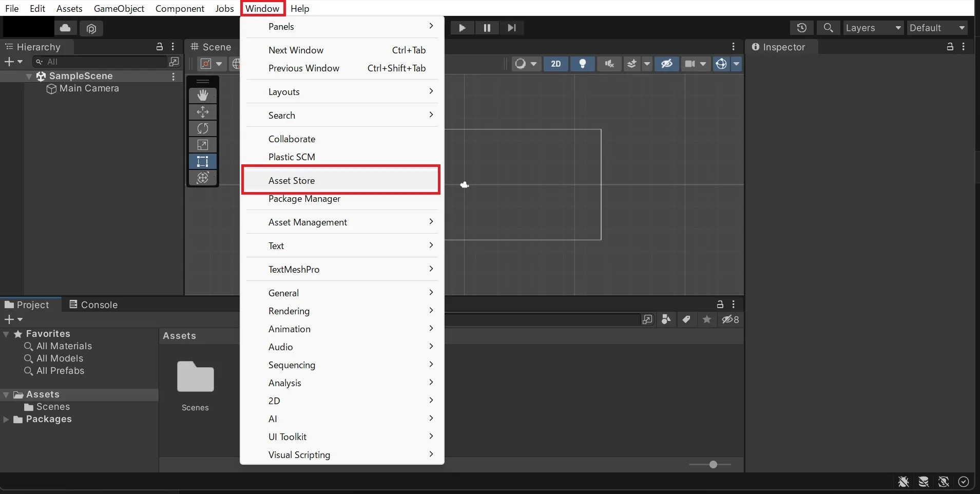Screen dimensions: 980x494
Task: Open scene camera settings dropdown arrow
Action: tap(703, 64)
